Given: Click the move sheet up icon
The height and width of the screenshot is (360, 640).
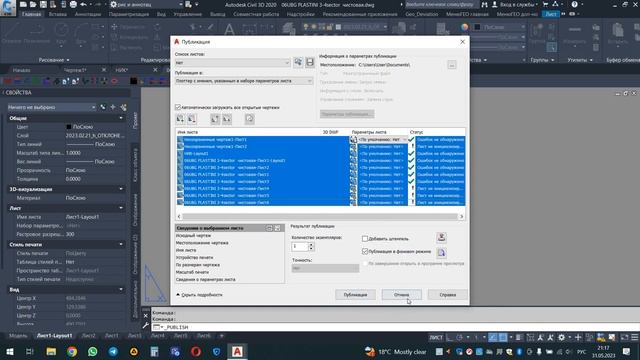Looking at the screenshot, I should coord(215,119).
